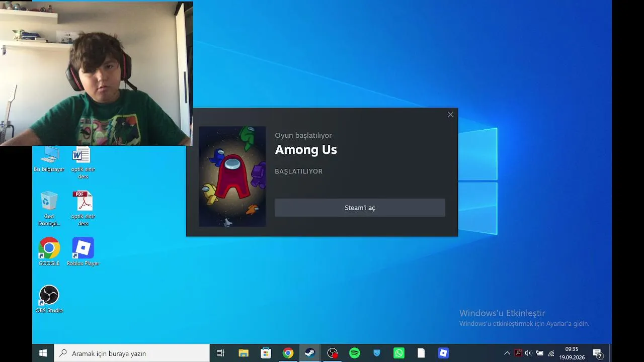
Task: Click the Steam'i aç button
Action: point(360,208)
